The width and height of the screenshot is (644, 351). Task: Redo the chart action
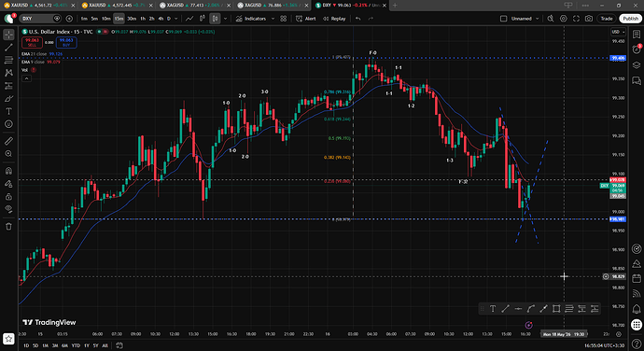point(371,19)
